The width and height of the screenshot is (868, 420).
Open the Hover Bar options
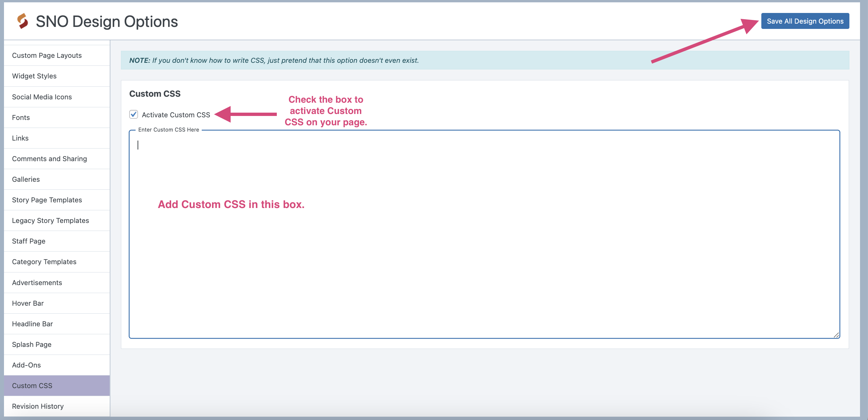[57, 303]
